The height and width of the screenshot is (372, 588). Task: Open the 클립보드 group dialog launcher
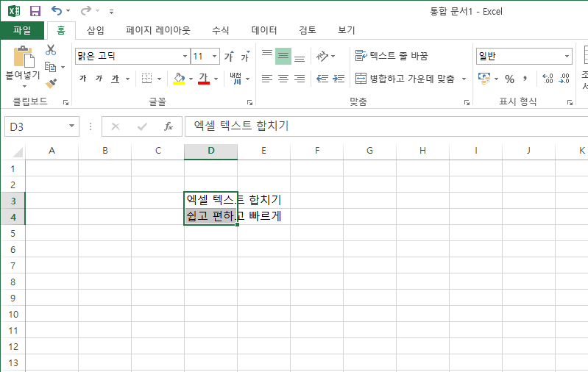coord(66,102)
